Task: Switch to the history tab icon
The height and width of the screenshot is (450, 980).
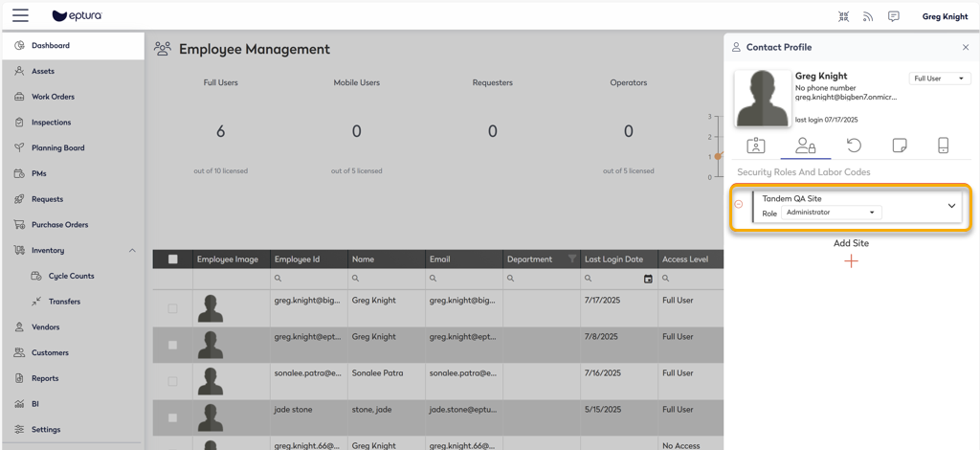Action: [x=854, y=146]
